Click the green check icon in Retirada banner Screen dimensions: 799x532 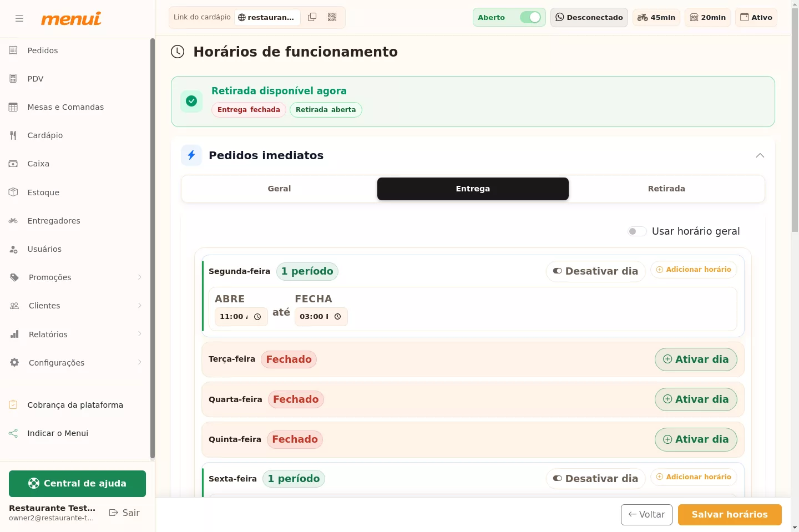[x=191, y=101]
